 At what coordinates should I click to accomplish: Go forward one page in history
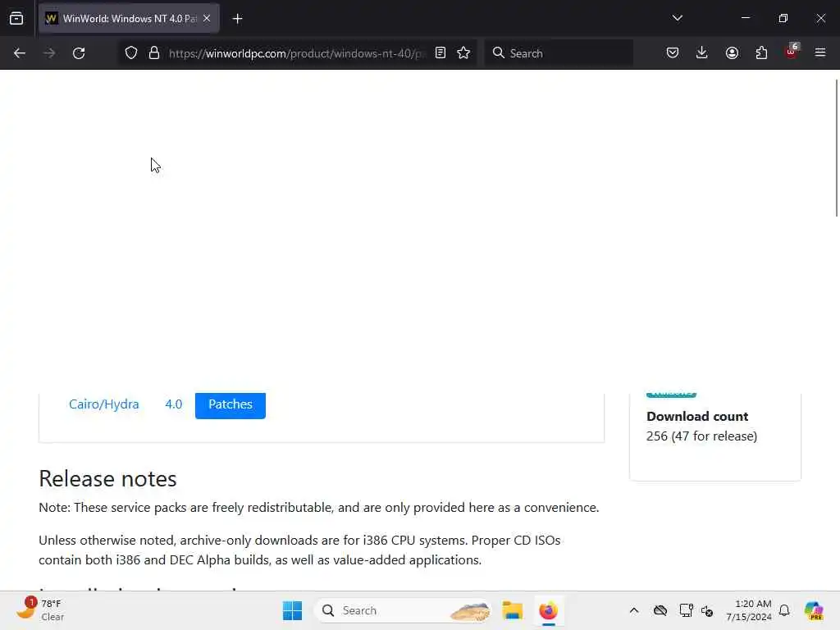pos(49,53)
